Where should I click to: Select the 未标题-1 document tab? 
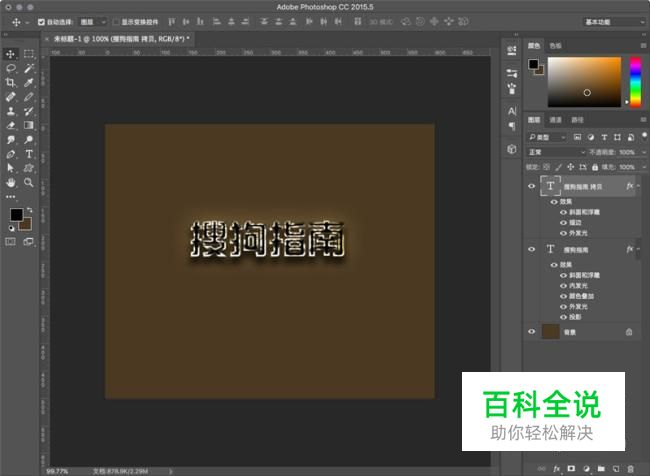(121, 39)
